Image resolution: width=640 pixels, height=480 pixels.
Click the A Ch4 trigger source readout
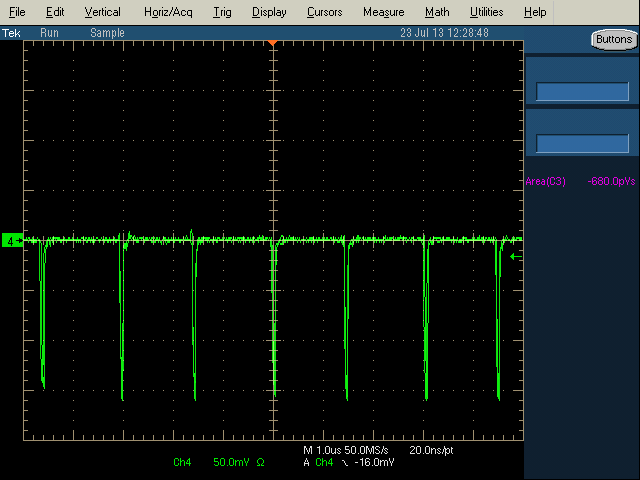[318, 462]
